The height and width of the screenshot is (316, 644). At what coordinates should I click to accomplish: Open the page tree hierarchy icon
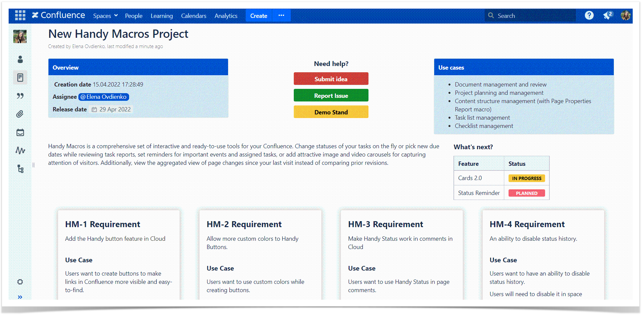[20, 169]
